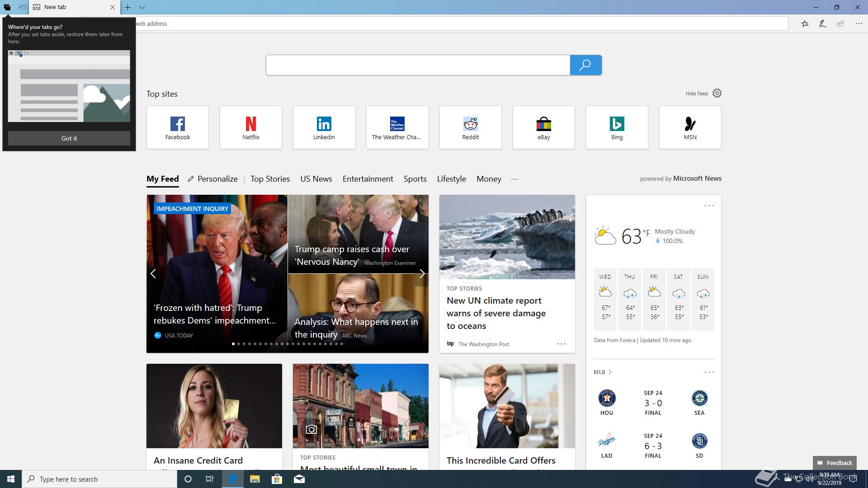Open Mail app from taskbar
The height and width of the screenshot is (488, 868).
(x=299, y=479)
